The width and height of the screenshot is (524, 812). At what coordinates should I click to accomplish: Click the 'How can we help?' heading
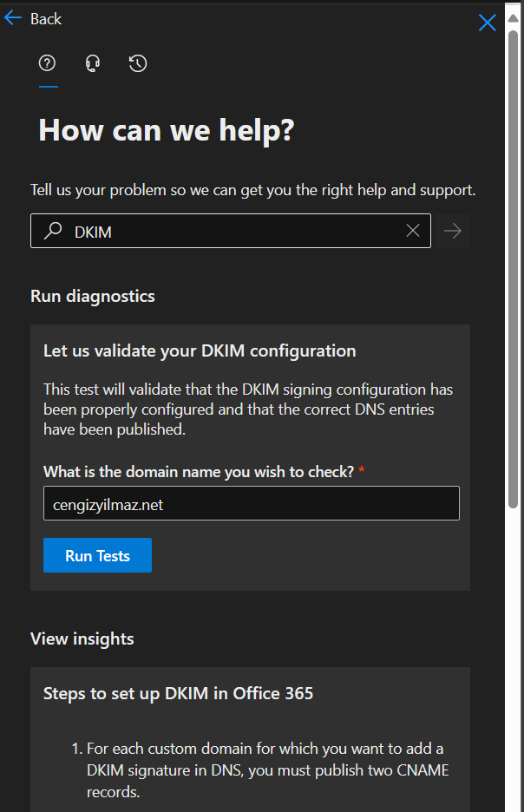pos(167,131)
